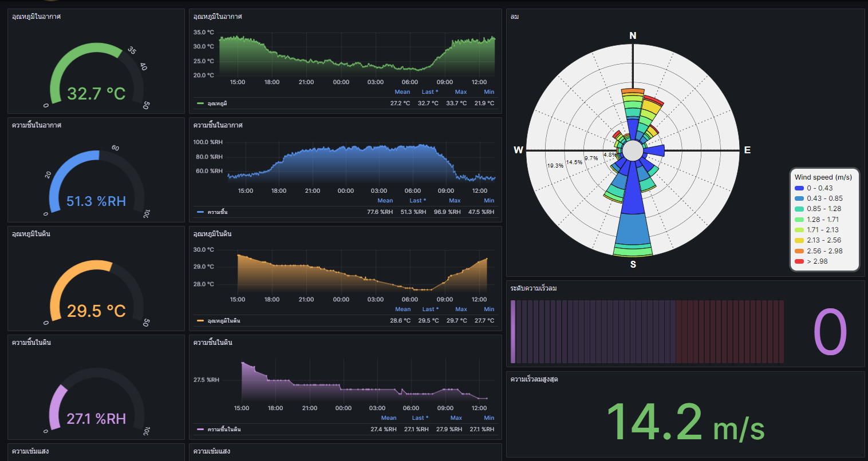Click the blue ความชื้น legend color icon

(x=200, y=212)
